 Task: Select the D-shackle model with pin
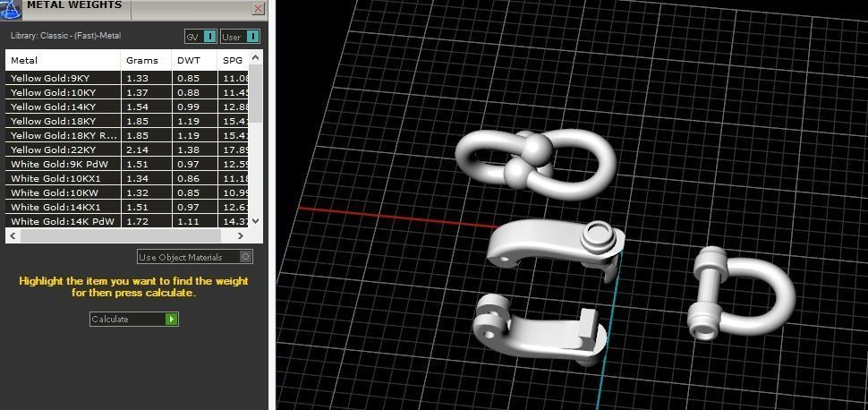tap(740, 293)
